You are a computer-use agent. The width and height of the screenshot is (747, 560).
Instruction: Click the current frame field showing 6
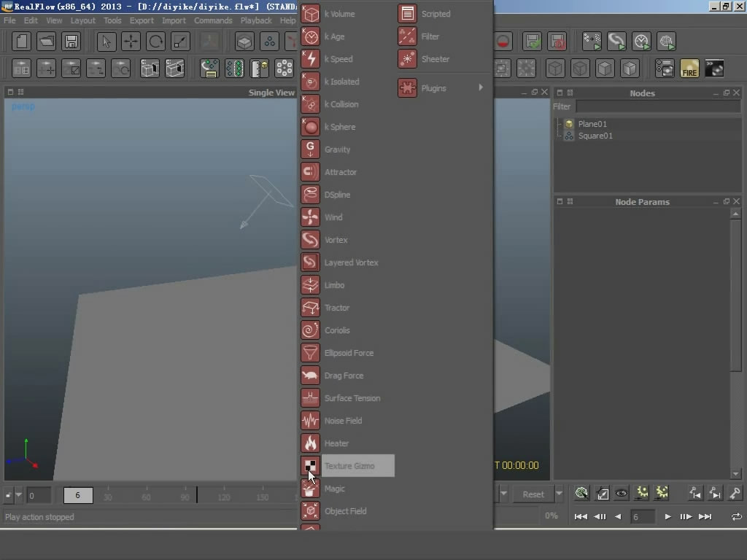642,517
